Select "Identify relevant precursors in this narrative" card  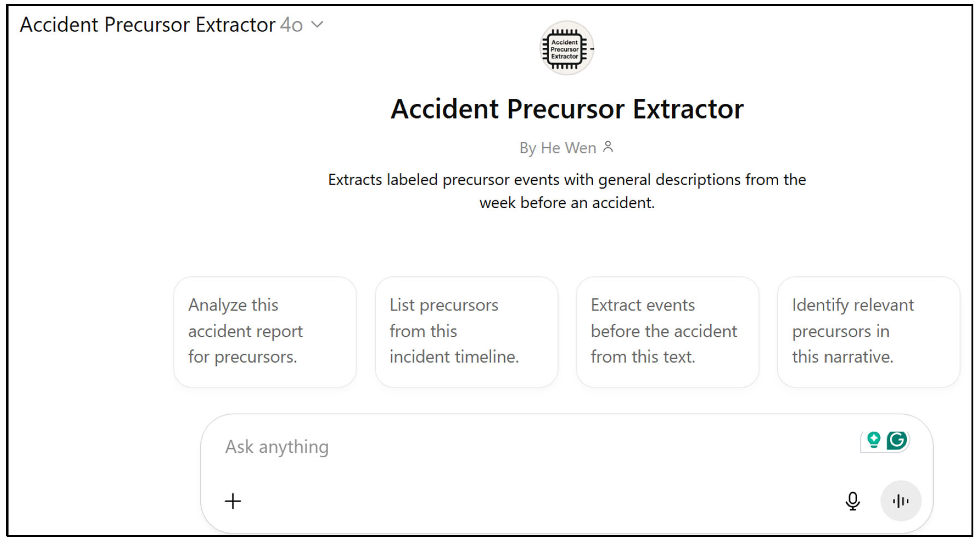868,332
